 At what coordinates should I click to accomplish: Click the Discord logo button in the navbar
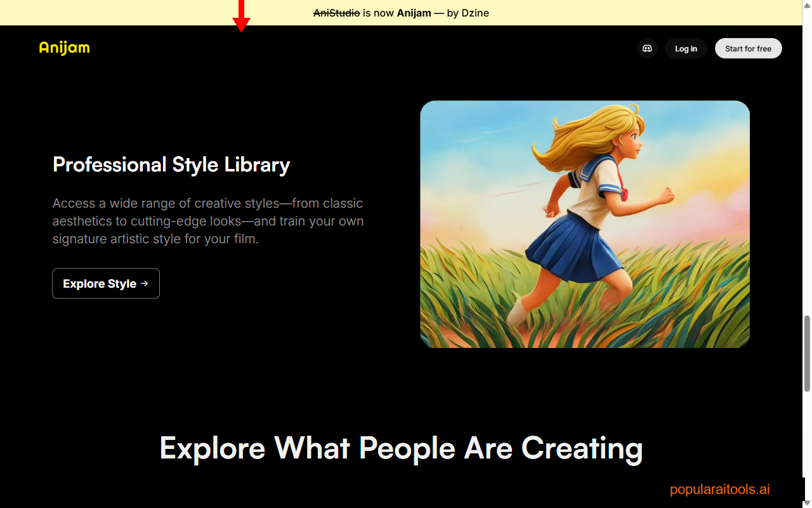tap(646, 48)
